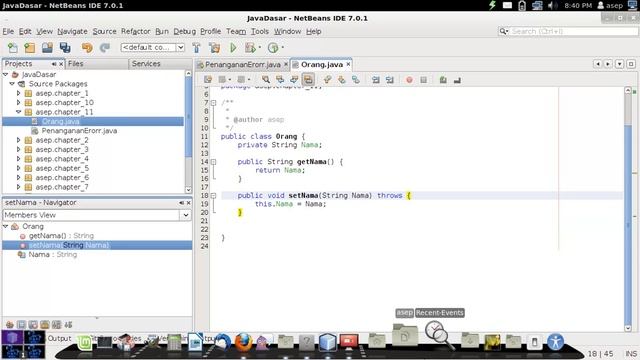Click the Comment editor toolbar icon
The image size is (640, 360).
[x=443, y=80]
